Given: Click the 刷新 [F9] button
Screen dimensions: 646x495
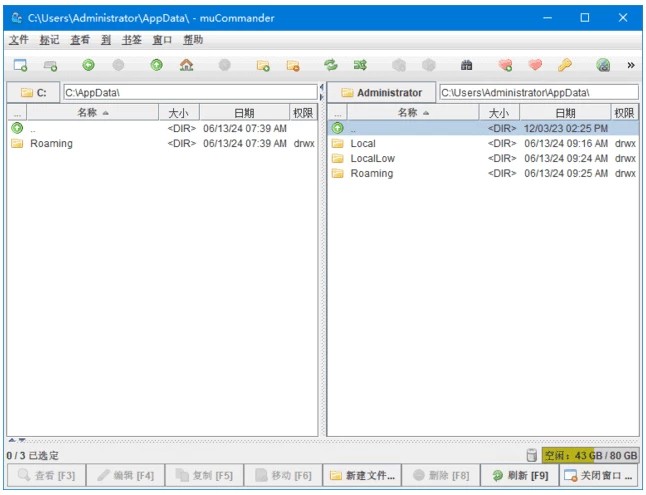Looking at the screenshot, I should tap(519, 475).
